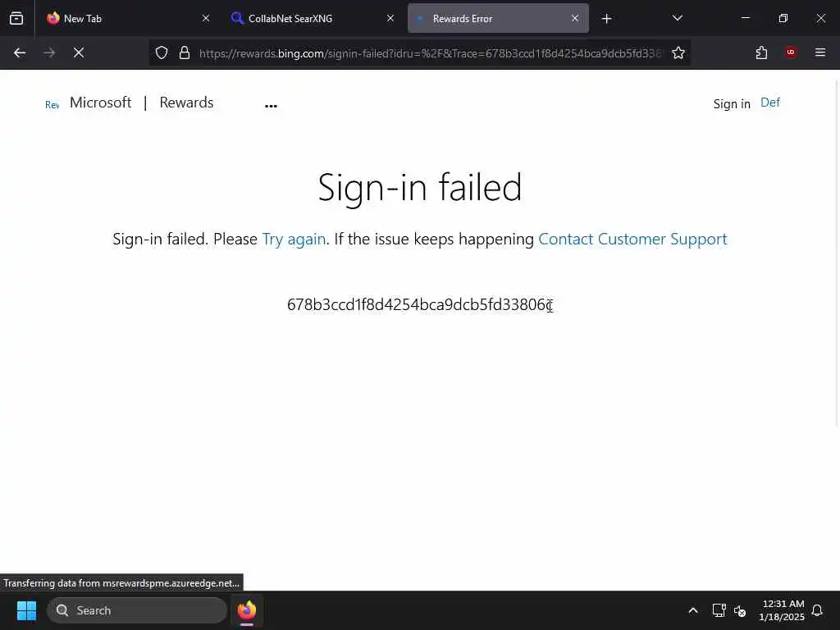Screen dimensions: 840x630
Task: Click the Try again link
Action: [x=294, y=239]
